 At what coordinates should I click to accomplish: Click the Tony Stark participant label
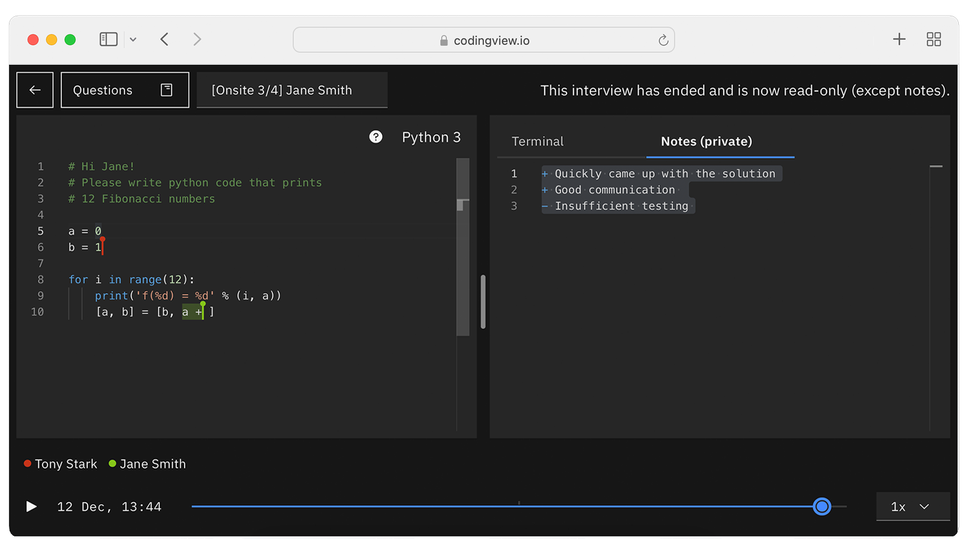tap(60, 464)
